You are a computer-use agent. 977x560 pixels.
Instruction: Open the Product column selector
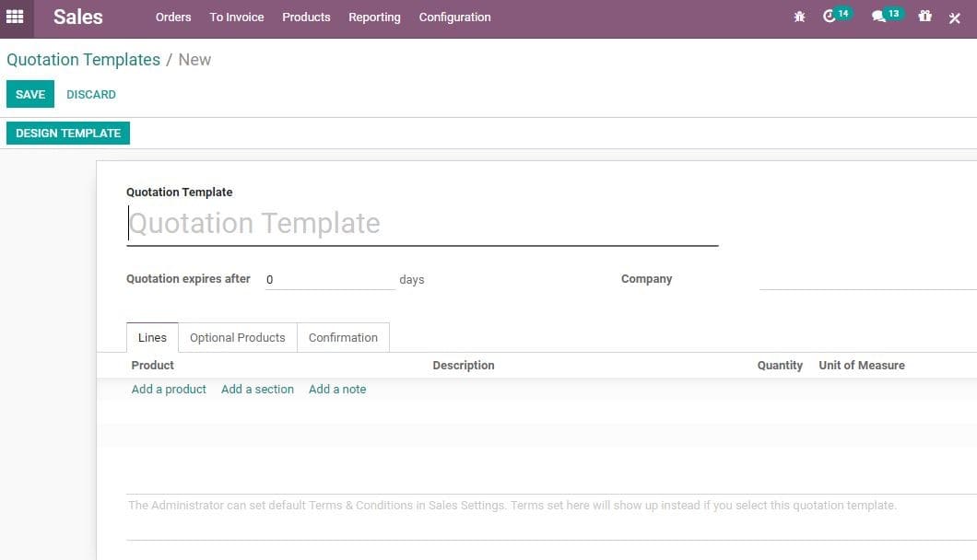click(x=151, y=365)
